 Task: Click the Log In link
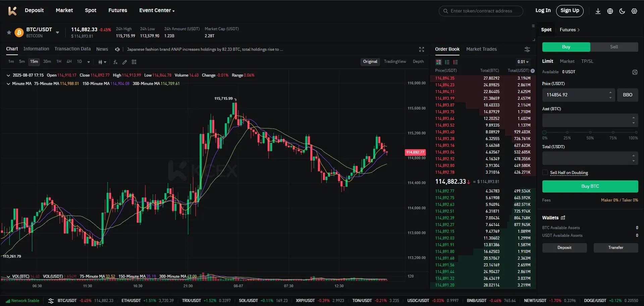pos(543,10)
